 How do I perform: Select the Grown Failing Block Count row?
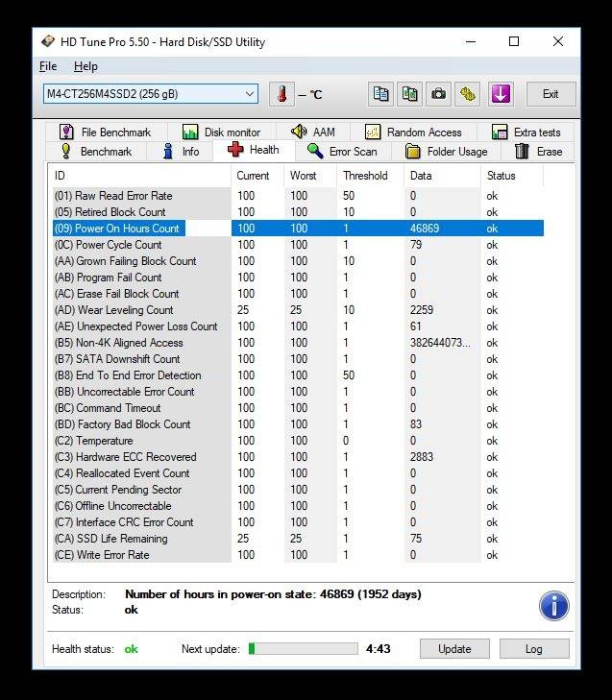click(298, 261)
